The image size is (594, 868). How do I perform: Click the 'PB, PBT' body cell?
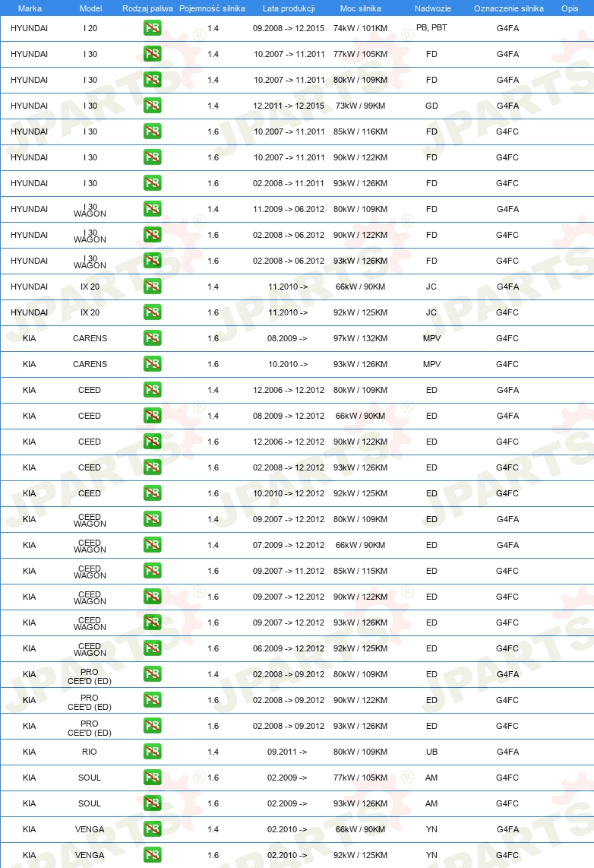[x=431, y=27]
